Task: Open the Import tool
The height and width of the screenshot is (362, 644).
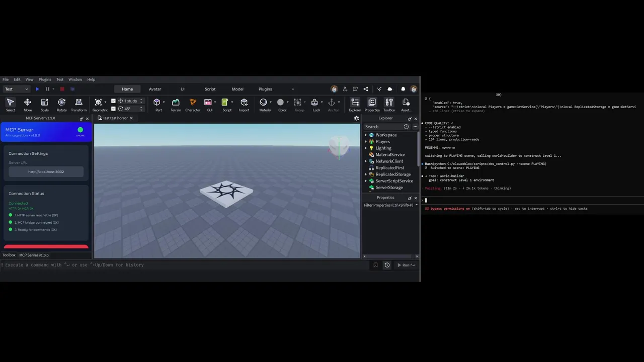Action: 244,105
